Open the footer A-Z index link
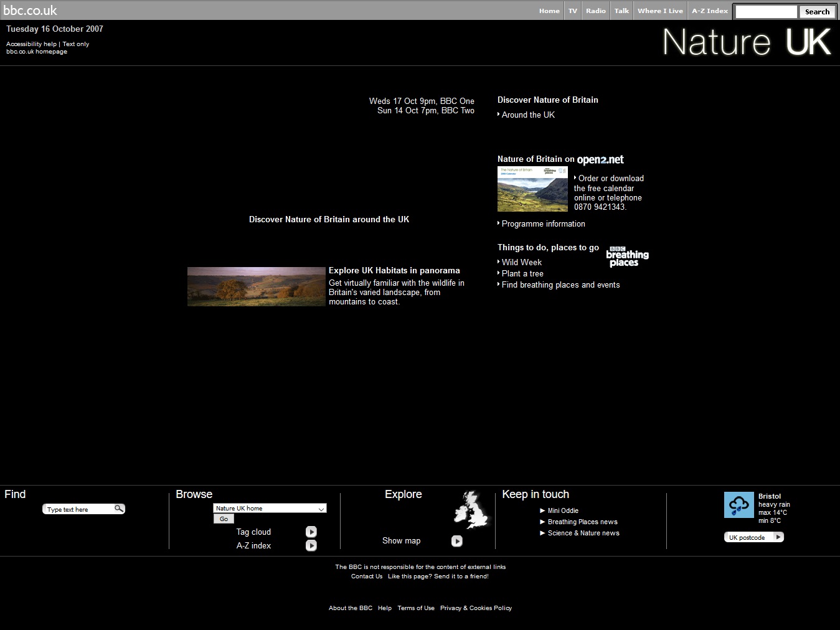 point(253,545)
